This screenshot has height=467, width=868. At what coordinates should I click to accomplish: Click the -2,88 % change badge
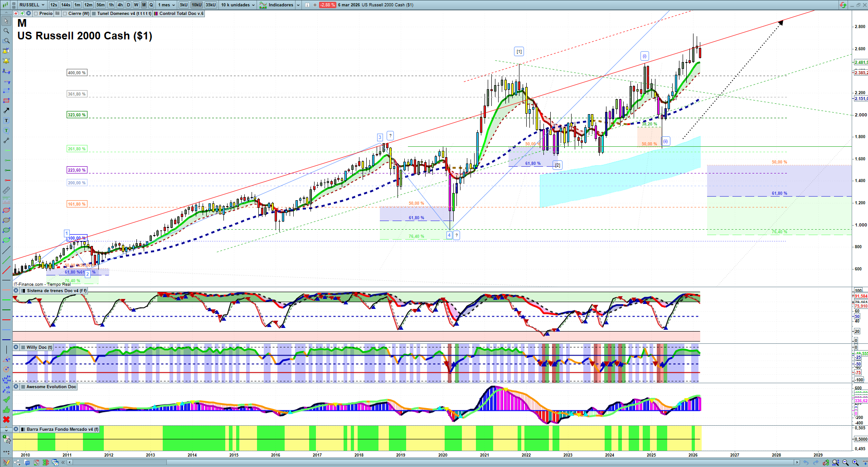327,5
